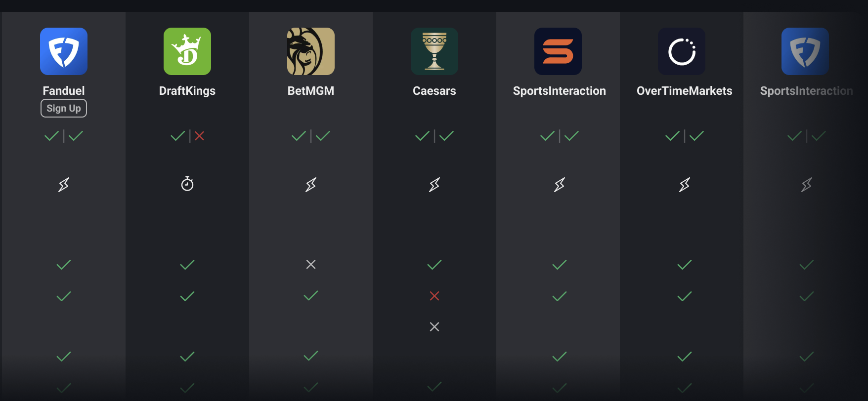Select the second SportsInteraction column header
Screen dimensions: 868x401
pyautogui.click(x=806, y=91)
